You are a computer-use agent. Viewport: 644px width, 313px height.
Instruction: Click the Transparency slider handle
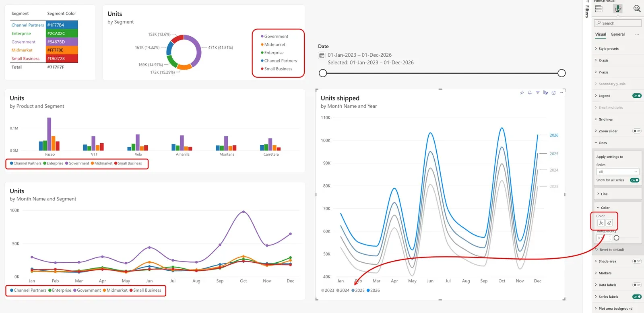616,238
